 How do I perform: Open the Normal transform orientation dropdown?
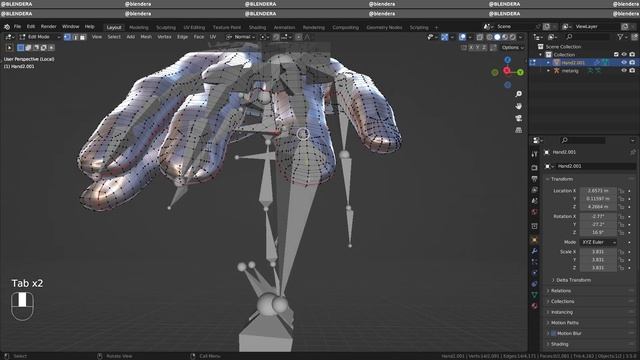click(241, 37)
